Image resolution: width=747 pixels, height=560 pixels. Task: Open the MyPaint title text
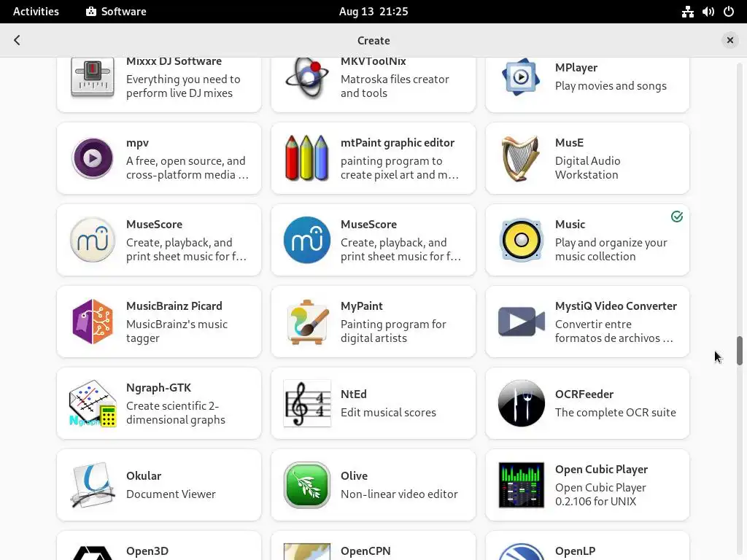click(x=362, y=306)
